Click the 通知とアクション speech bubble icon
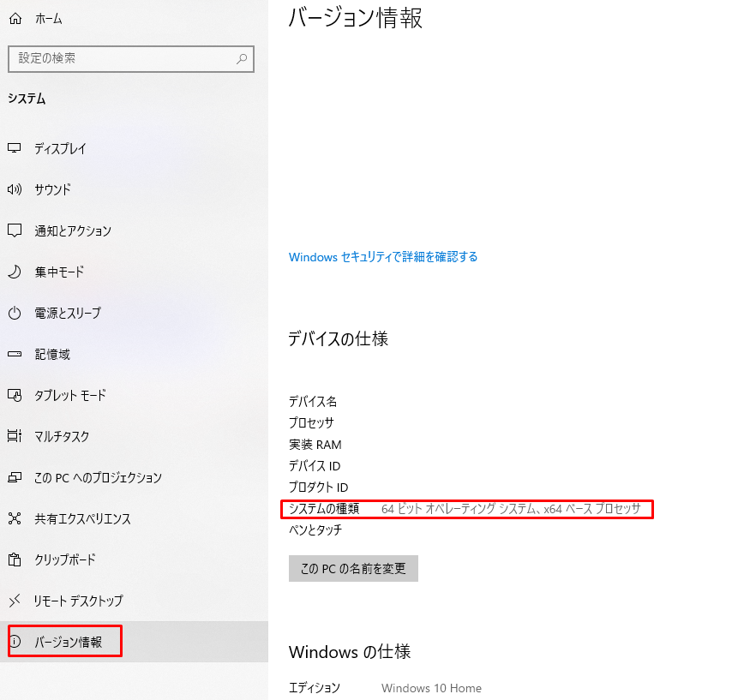The width and height of the screenshot is (750, 700). coord(15,230)
